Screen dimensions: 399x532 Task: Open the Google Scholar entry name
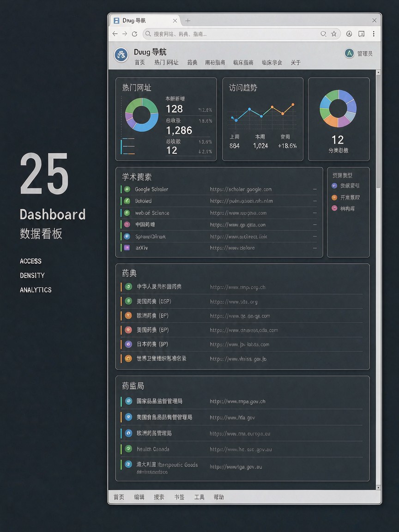coord(151,189)
